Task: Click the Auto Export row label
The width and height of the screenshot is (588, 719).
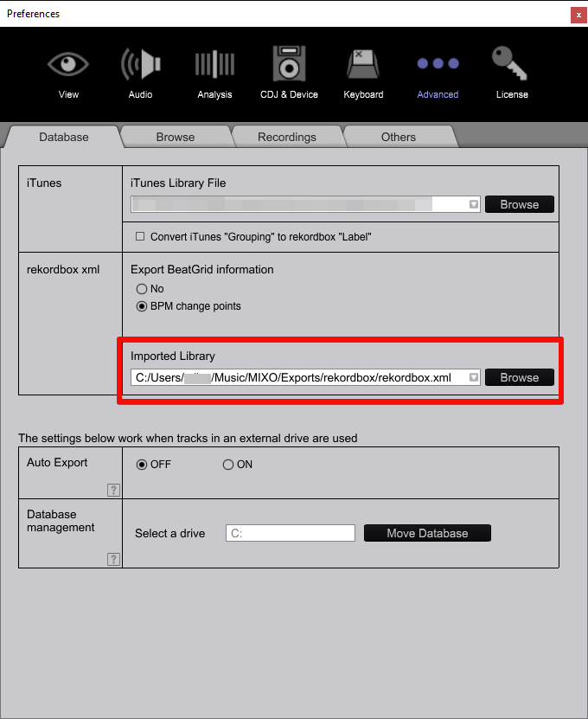Action: point(57,463)
